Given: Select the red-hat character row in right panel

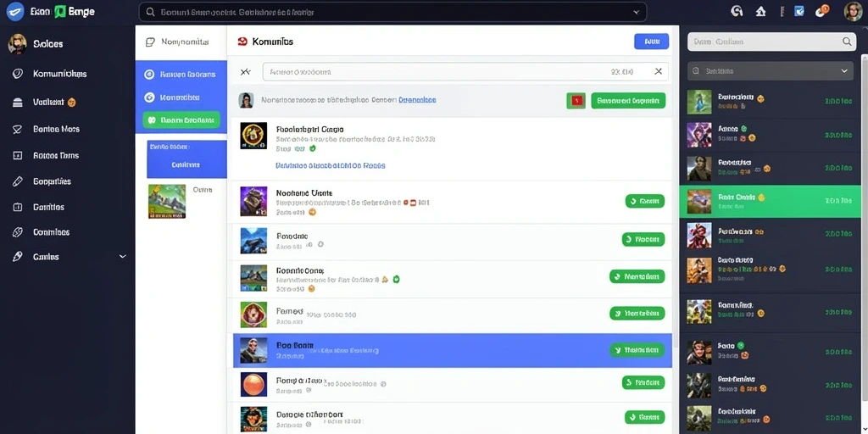Looking at the screenshot, I should coord(770,235).
